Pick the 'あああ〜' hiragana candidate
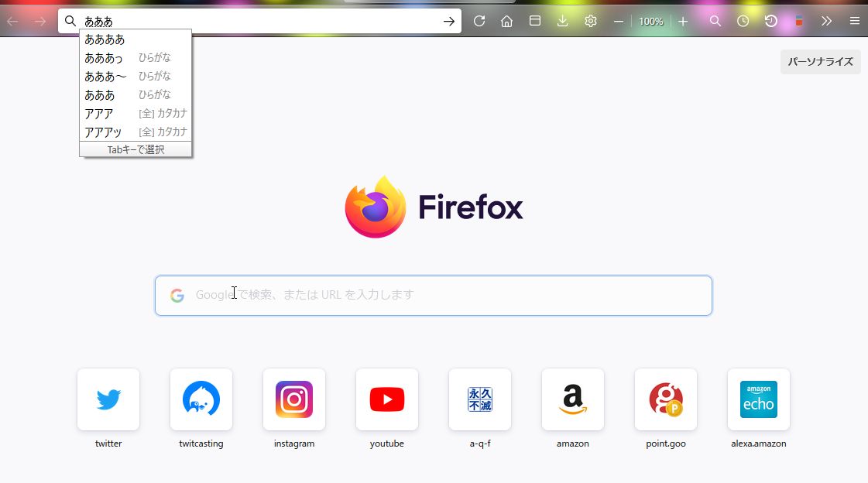 [105, 77]
